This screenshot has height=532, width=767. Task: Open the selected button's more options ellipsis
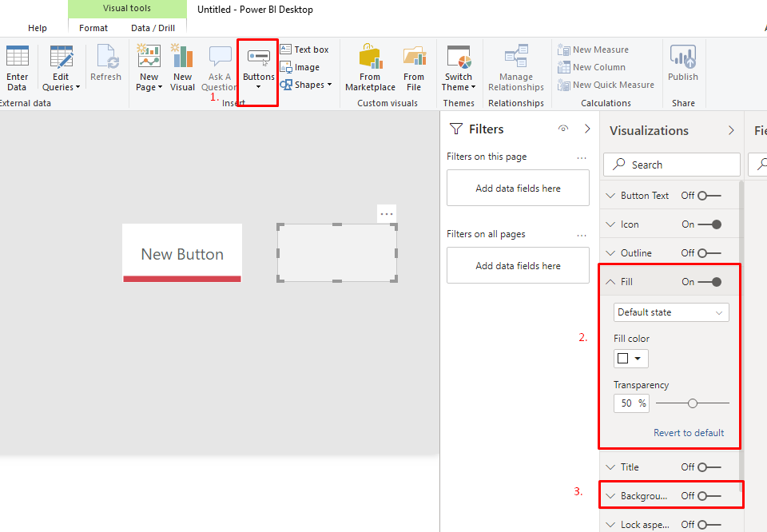tap(387, 214)
